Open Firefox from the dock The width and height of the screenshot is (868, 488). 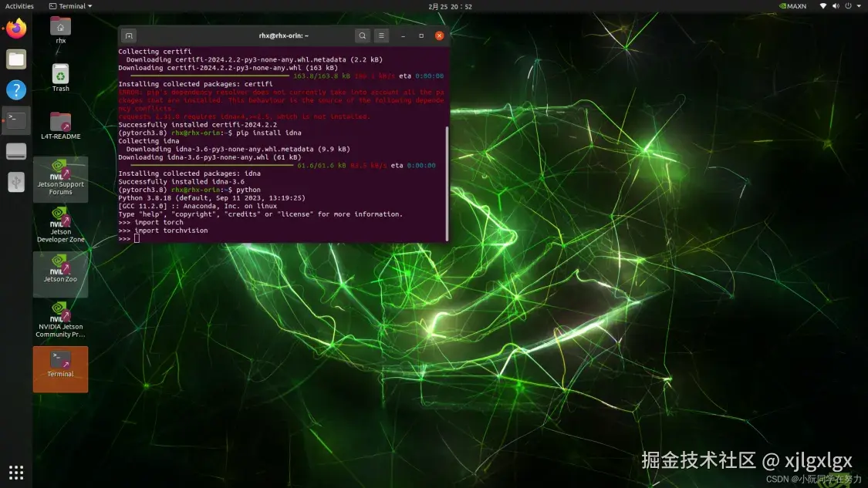(x=16, y=29)
